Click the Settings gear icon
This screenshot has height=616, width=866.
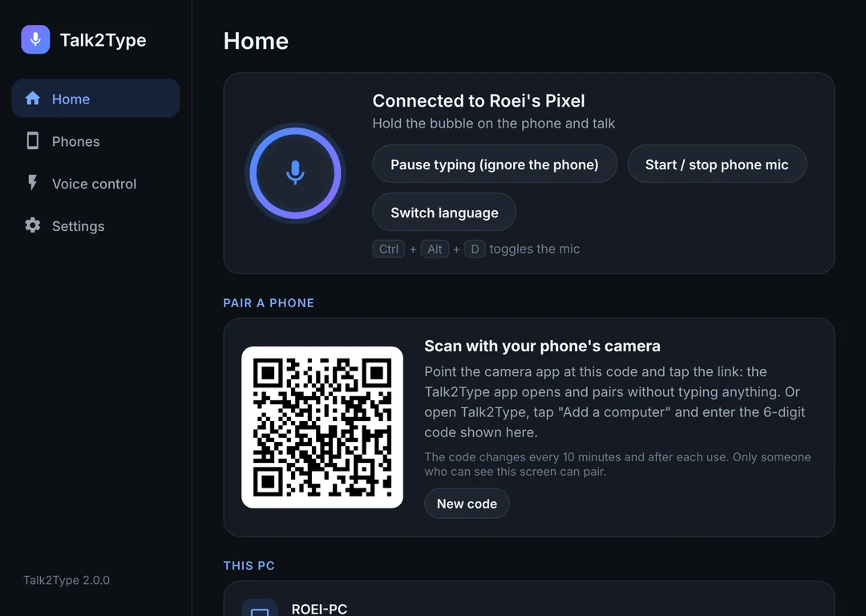pos(33,225)
